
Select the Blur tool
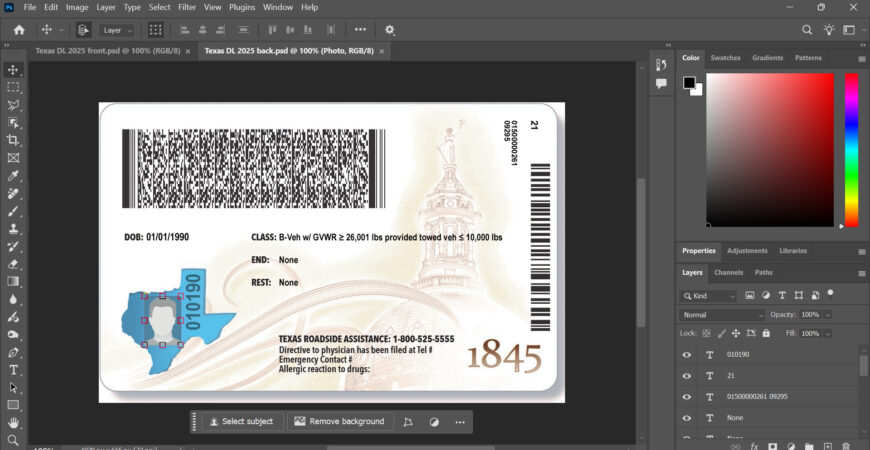pos(13,299)
